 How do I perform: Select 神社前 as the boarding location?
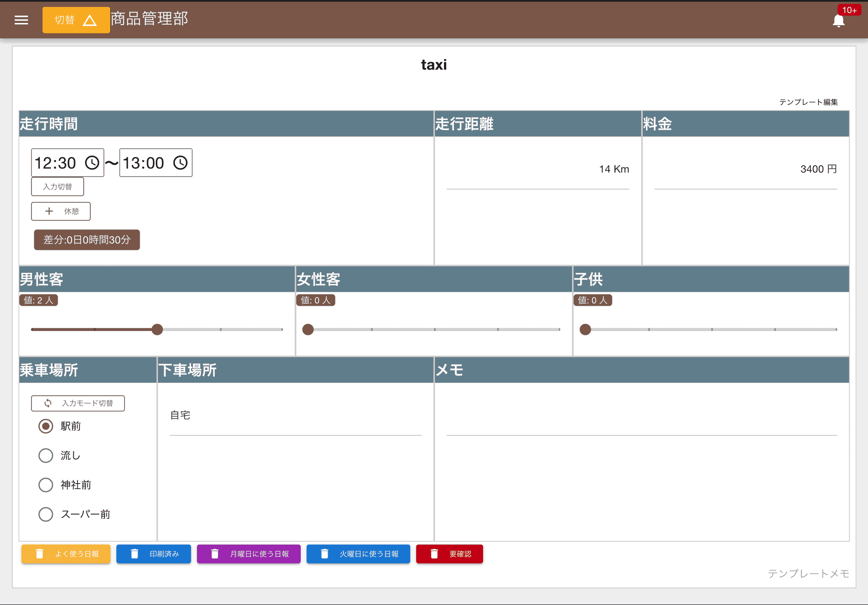(x=46, y=485)
